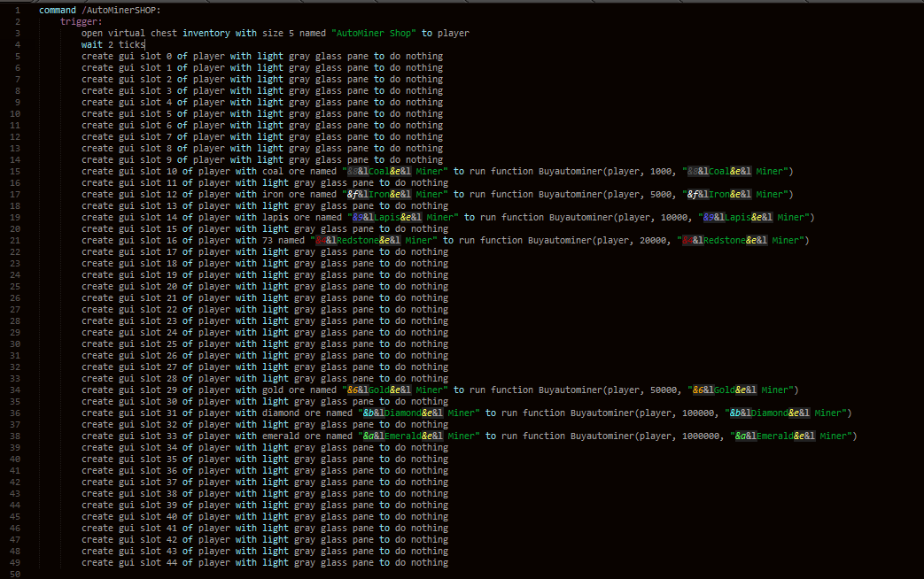Click the price 1000000 on the emerald line
This screenshot has width=924, height=579.
[701, 436]
